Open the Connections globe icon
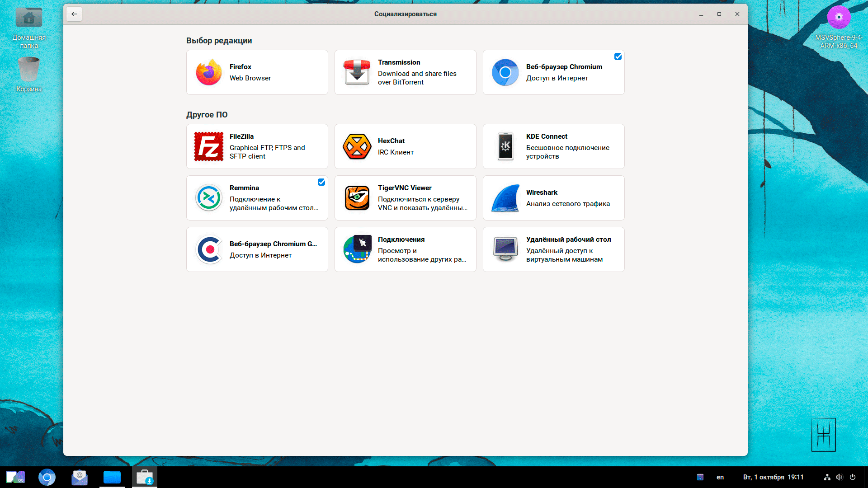This screenshot has height=488, width=868. pyautogui.click(x=357, y=249)
